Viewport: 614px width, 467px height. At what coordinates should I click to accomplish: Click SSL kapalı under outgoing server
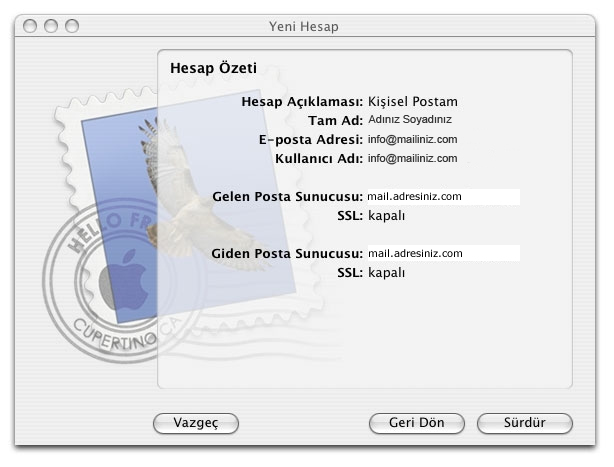point(386,272)
